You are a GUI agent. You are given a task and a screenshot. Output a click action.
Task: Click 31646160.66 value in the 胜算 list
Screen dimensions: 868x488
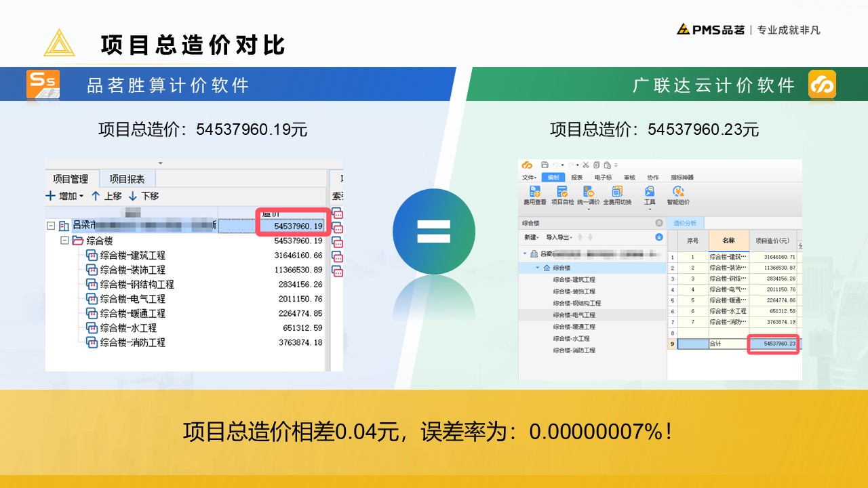(x=298, y=256)
